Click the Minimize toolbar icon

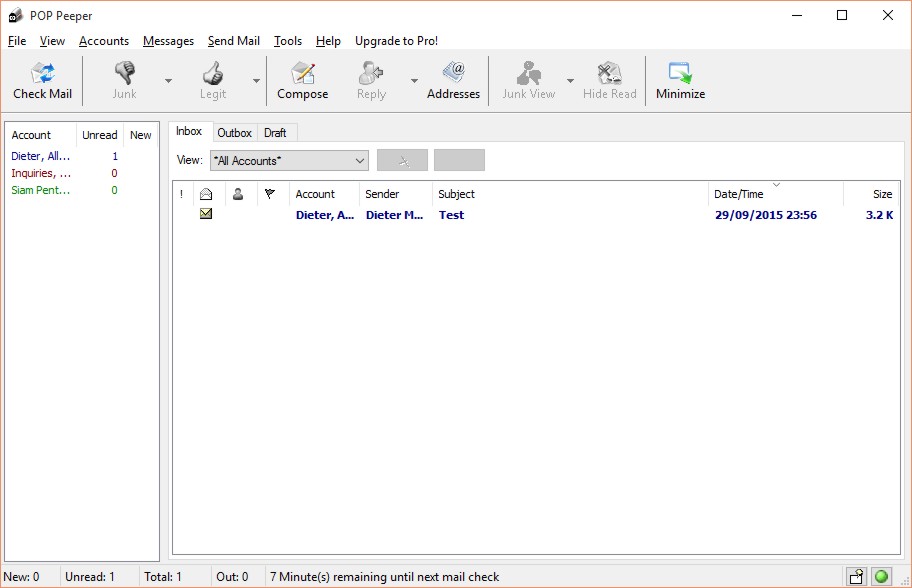(680, 73)
